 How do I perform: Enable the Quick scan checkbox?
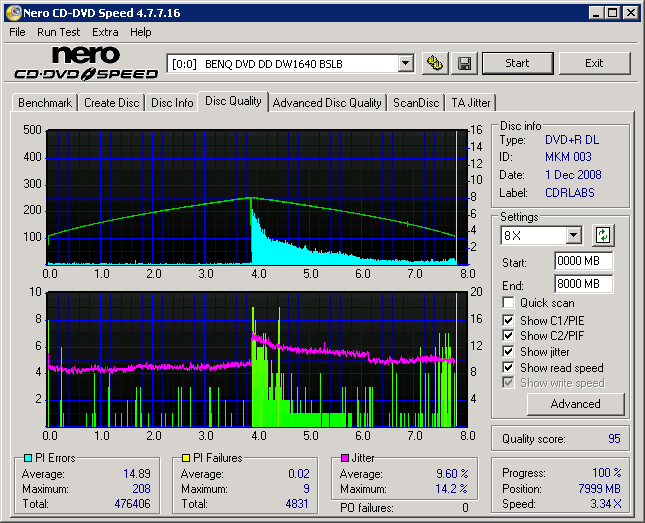click(x=509, y=303)
